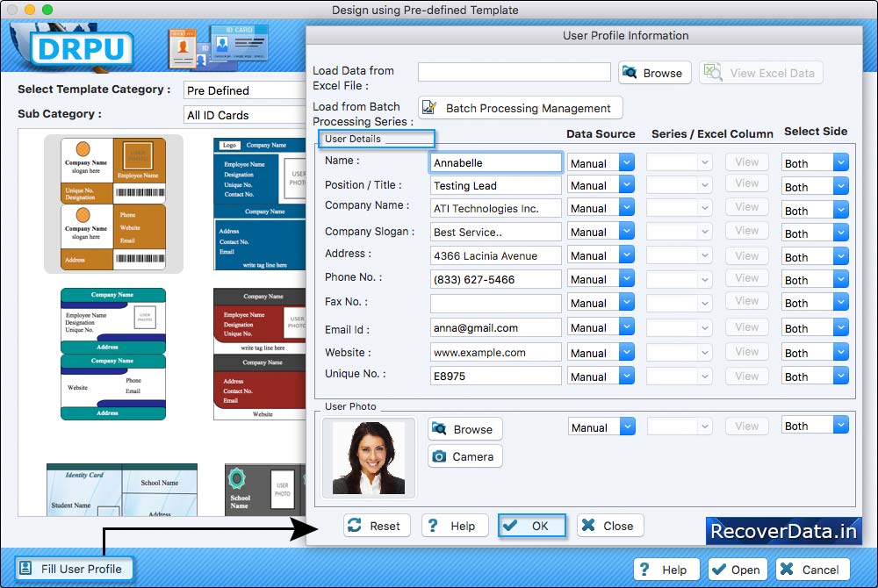Viewport: 878px width, 588px height.
Task: Click the Cancel button
Action: (812, 570)
